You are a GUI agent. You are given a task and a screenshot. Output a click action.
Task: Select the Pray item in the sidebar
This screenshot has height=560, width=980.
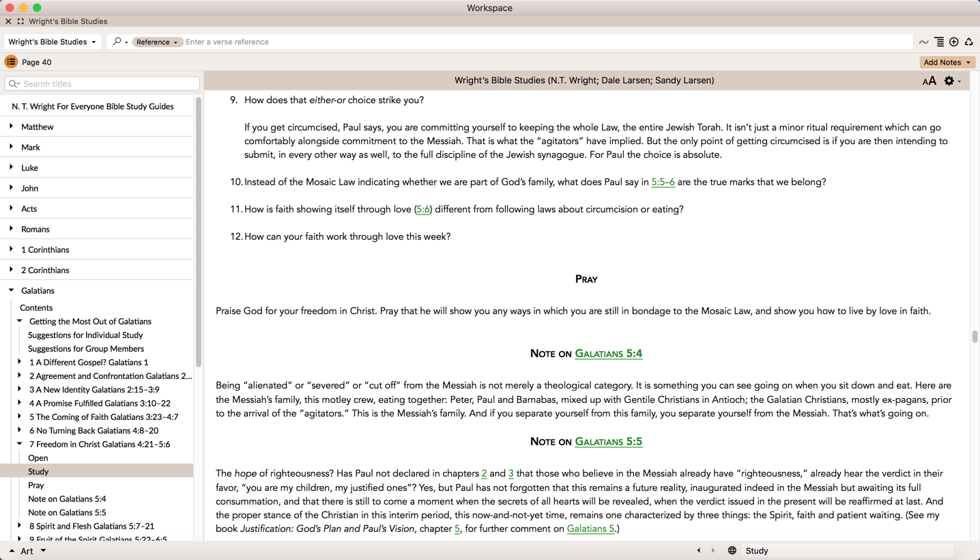(x=36, y=485)
